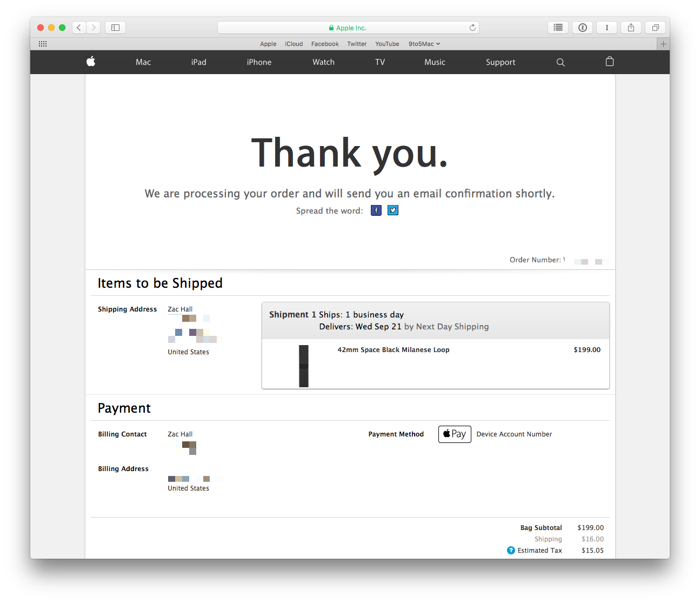Open Safari share sheet button

pyautogui.click(x=631, y=28)
